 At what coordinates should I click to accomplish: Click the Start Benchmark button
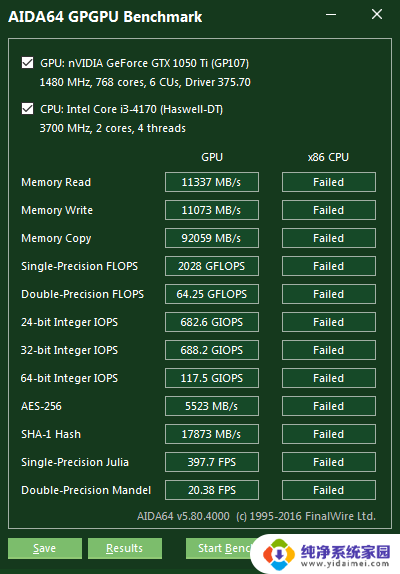pos(220,548)
